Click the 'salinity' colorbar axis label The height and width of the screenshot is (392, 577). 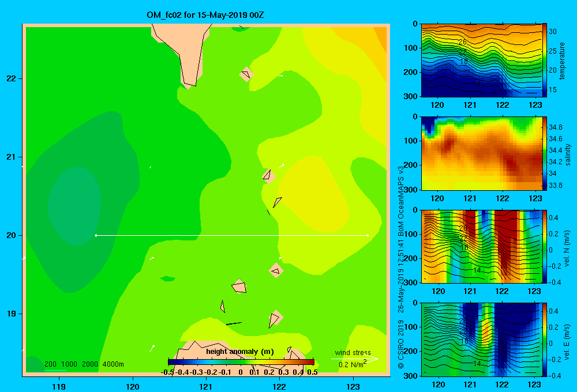click(568, 154)
